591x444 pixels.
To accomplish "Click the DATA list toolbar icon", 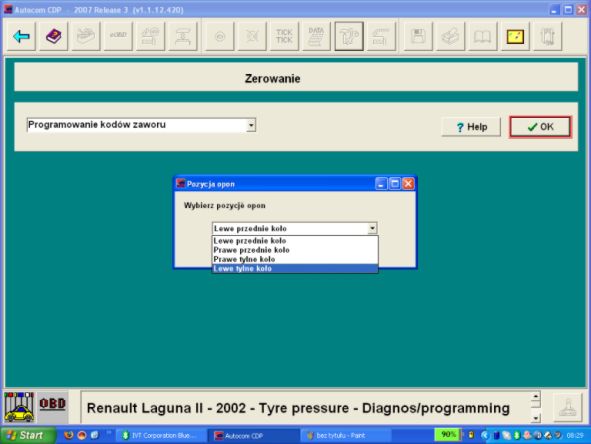I will point(316,37).
